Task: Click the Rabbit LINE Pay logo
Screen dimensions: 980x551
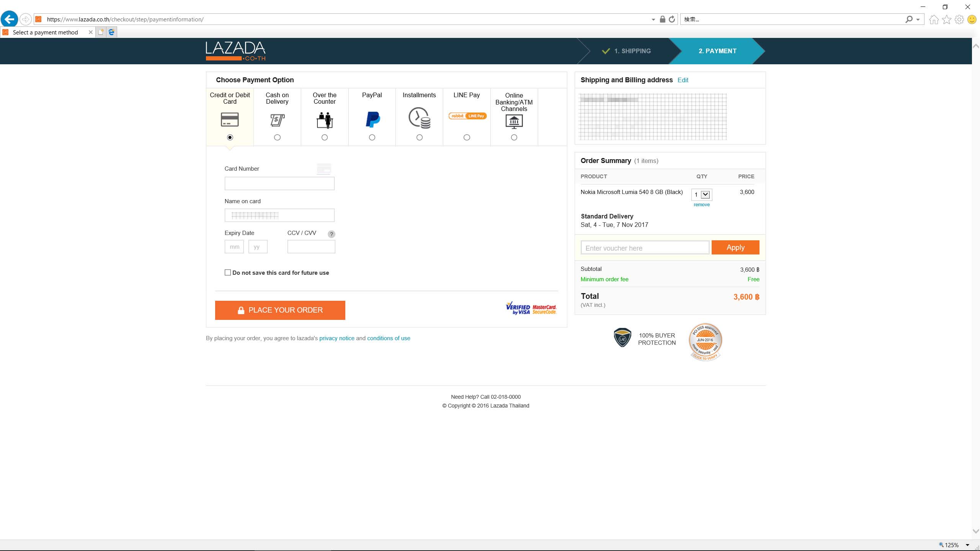Action: pos(467,116)
